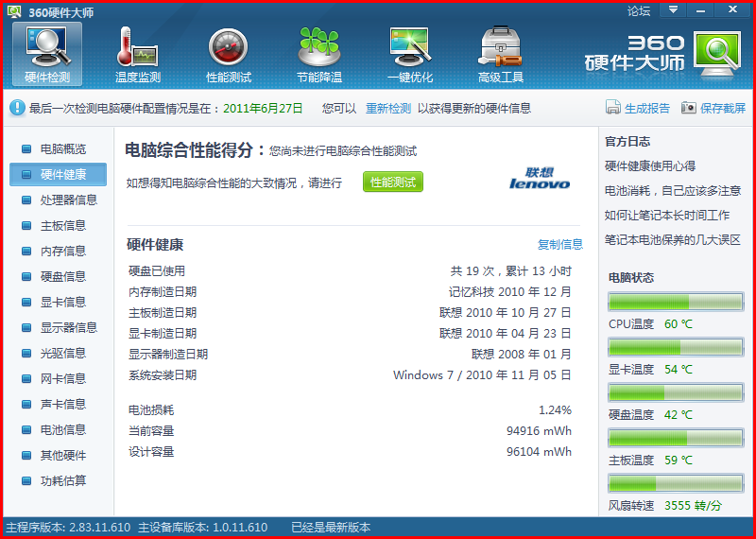
Task: Click the 官方日志 heading
Action: click(627, 142)
